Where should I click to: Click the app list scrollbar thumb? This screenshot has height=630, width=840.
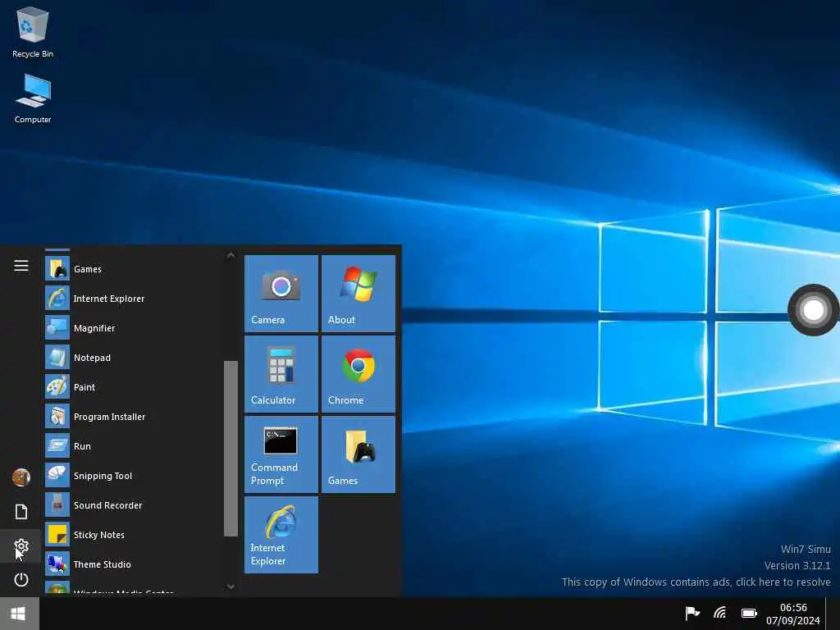[x=231, y=449]
